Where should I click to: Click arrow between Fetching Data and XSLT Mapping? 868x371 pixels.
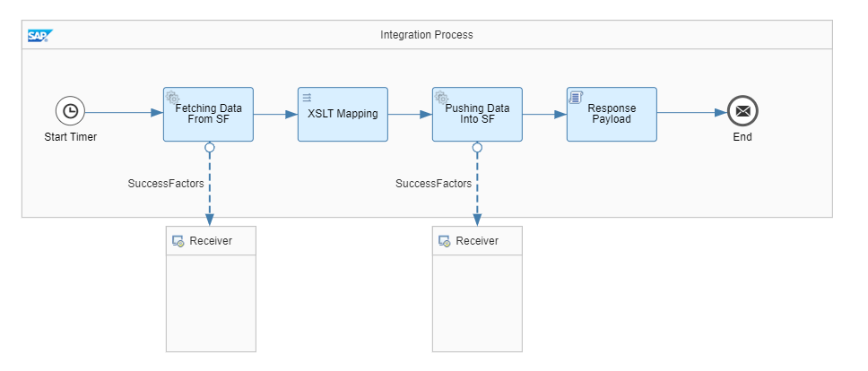pos(275,115)
